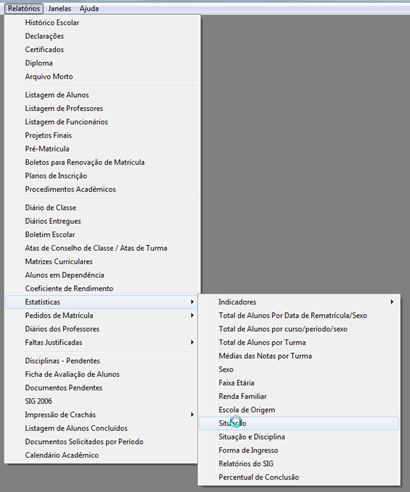The height and width of the screenshot is (492, 410).
Task: Expand the Indicadores submenu arrow
Action: 392,302
